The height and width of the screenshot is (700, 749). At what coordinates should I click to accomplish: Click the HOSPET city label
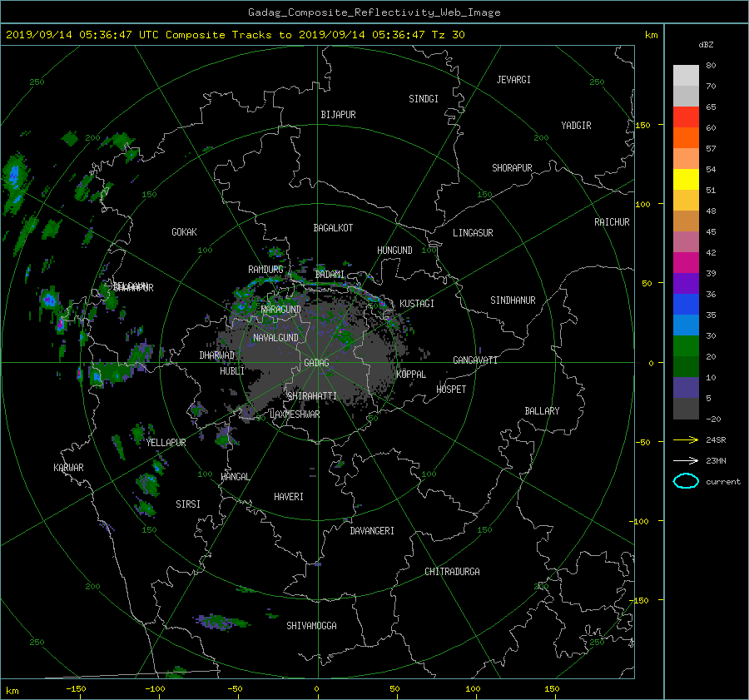coord(451,390)
